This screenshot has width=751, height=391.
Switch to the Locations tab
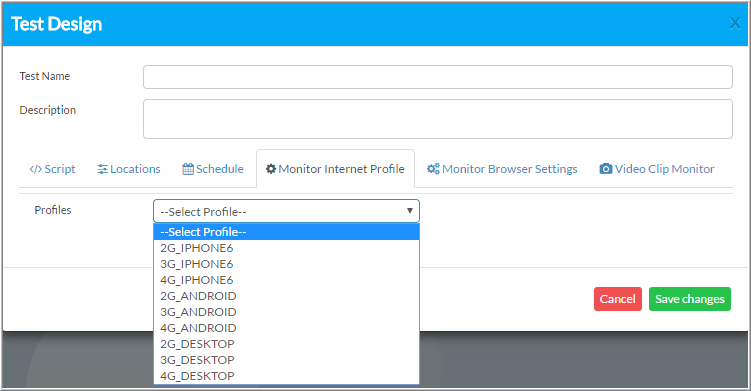click(128, 169)
